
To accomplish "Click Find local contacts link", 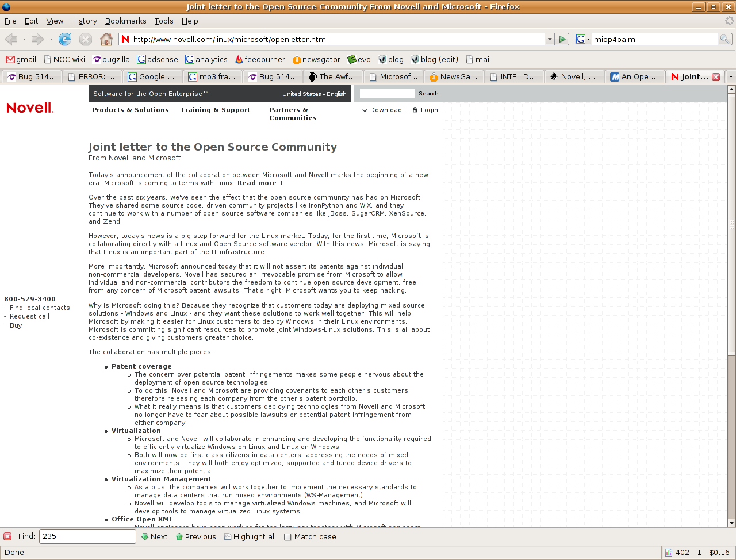I will coord(40,308).
